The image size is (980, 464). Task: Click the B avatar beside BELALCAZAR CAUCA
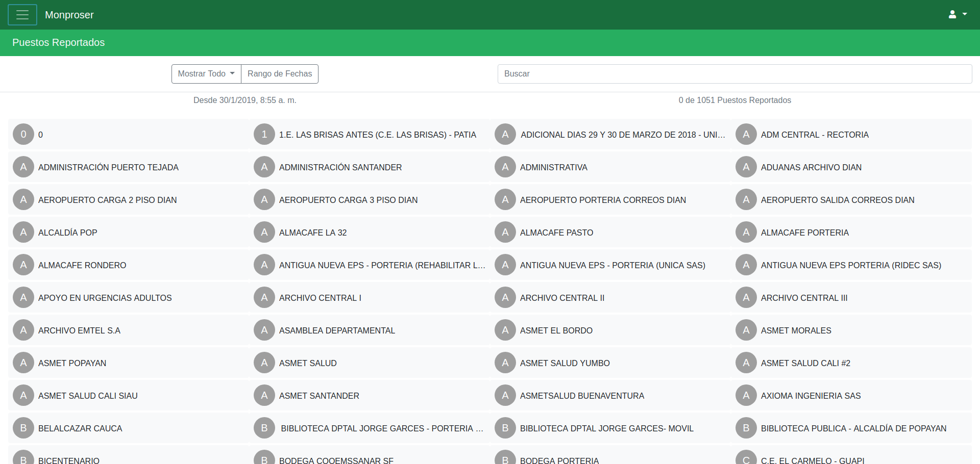point(23,428)
